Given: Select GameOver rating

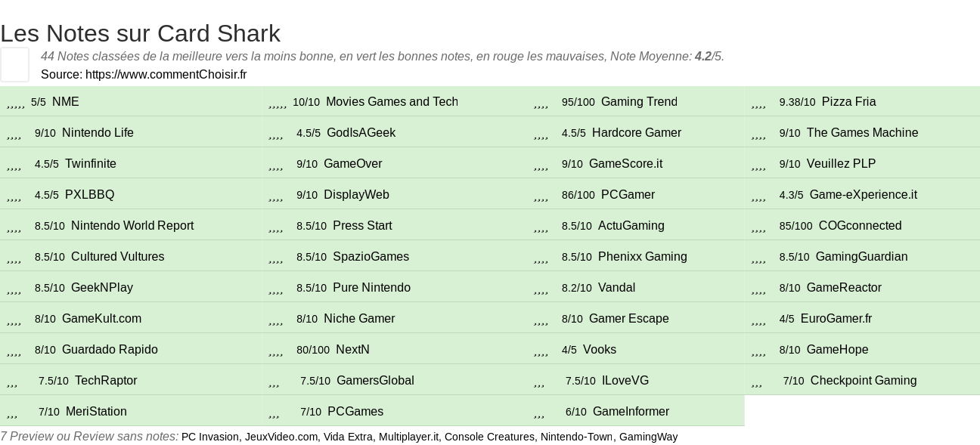Looking at the screenshot, I should tap(394, 163).
